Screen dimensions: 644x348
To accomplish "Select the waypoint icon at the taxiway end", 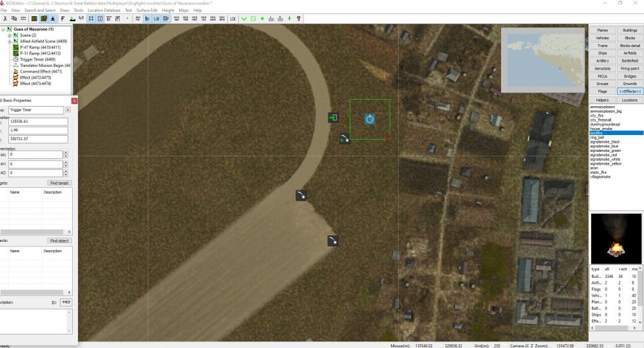I will point(301,195).
